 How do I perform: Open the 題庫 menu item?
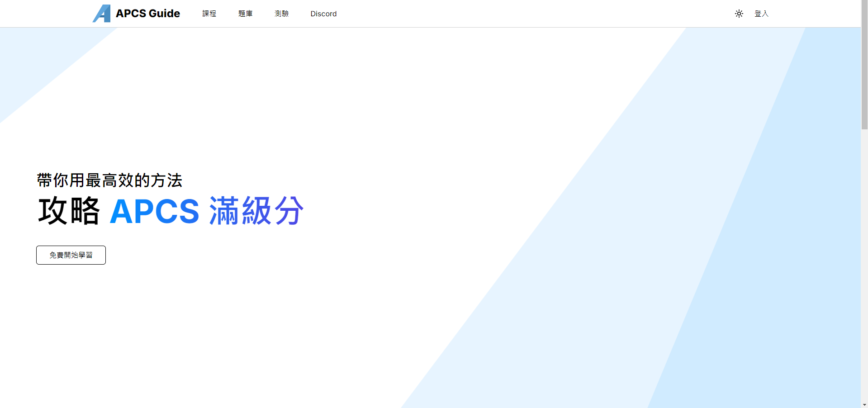click(x=245, y=14)
